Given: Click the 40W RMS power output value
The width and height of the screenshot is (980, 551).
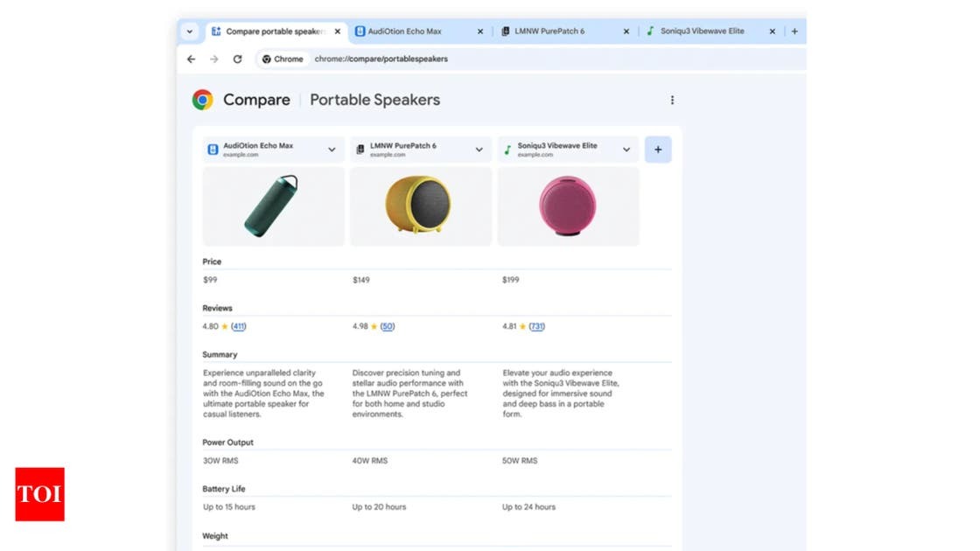Looking at the screenshot, I should coord(370,460).
